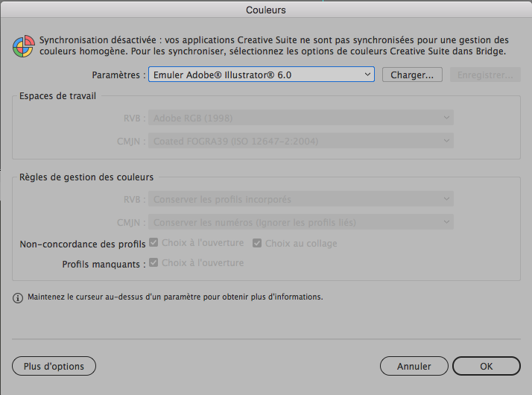
Task: Click the Plus d'options button
Action: pos(54,366)
